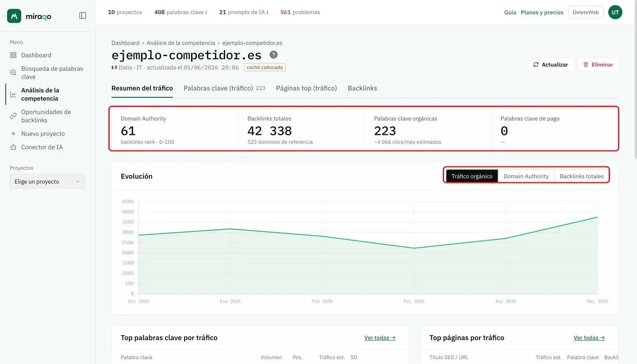
Task: Click the Análisis de la competencia chart icon
Action: 13,94
